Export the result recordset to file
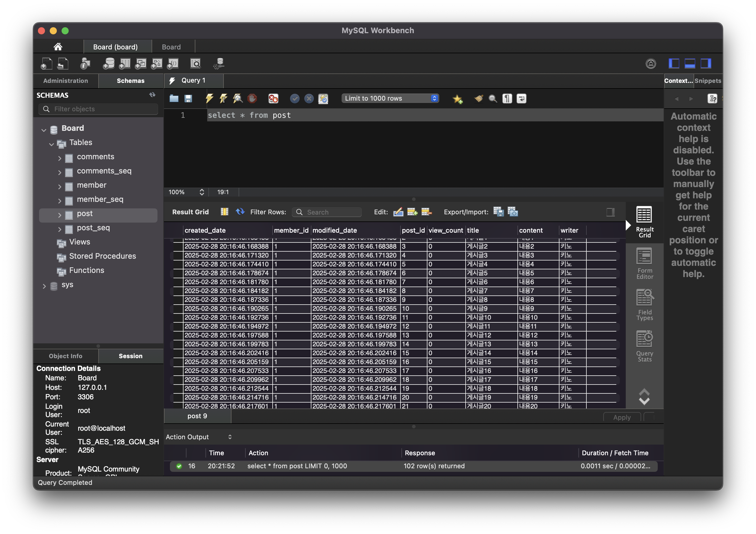Viewport: 756px width, 534px height. [x=498, y=212]
